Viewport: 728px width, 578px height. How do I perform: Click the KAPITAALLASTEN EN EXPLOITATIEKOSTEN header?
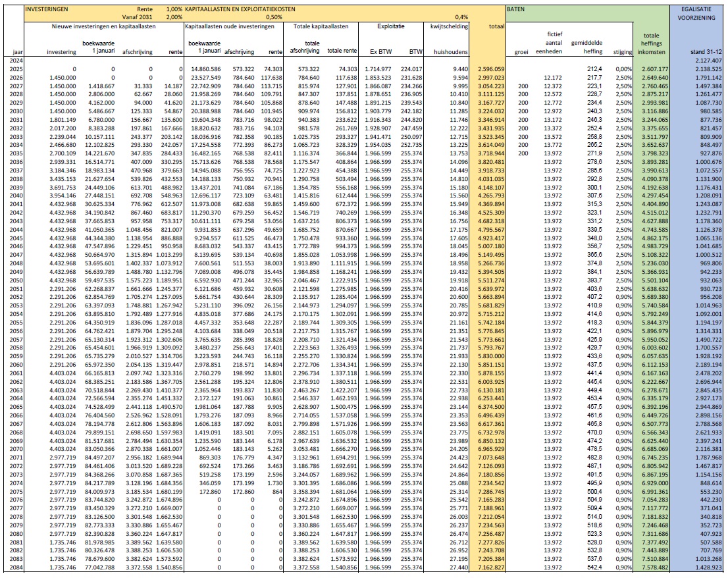[240, 9]
